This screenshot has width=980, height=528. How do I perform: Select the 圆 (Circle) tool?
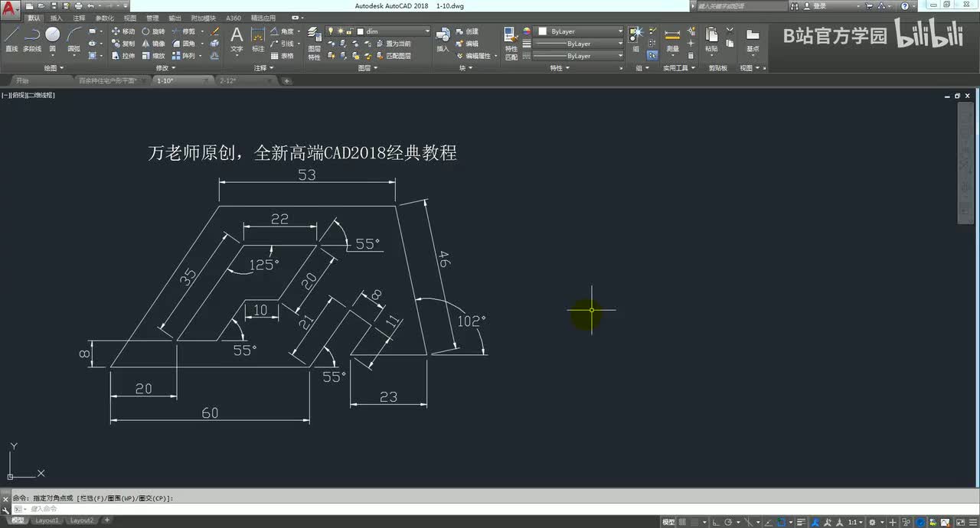[x=52, y=39]
